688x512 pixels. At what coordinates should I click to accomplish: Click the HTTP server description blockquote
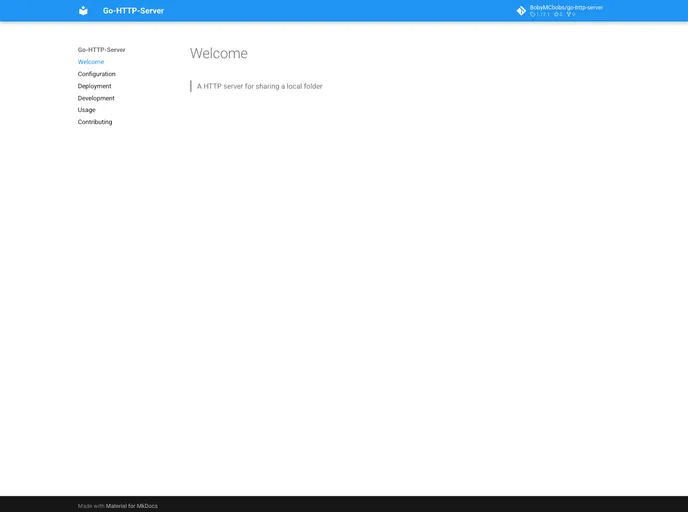(260, 86)
